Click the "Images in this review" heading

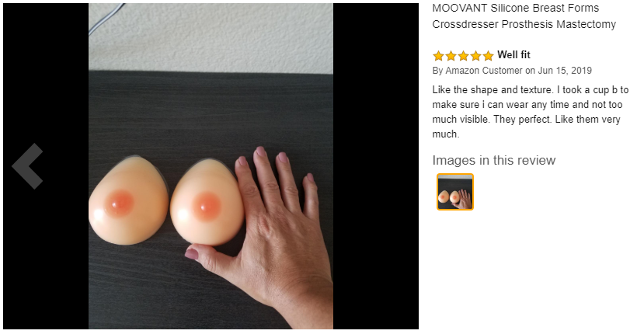[x=493, y=160]
